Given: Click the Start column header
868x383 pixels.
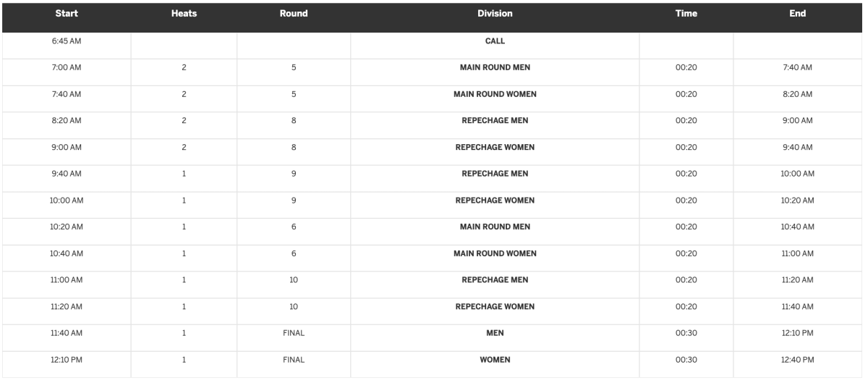Looking at the screenshot, I should 67,13.
